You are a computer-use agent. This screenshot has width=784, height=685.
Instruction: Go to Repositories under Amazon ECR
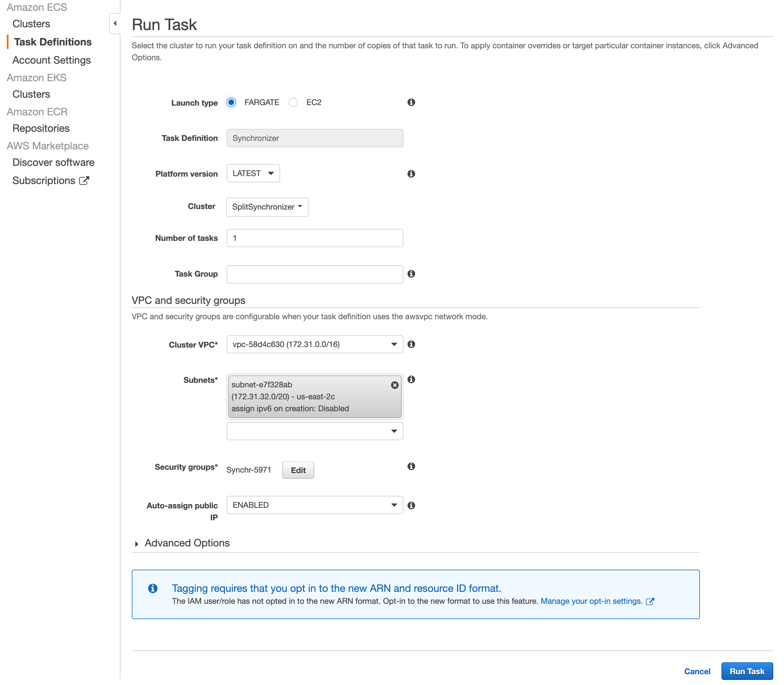point(41,128)
